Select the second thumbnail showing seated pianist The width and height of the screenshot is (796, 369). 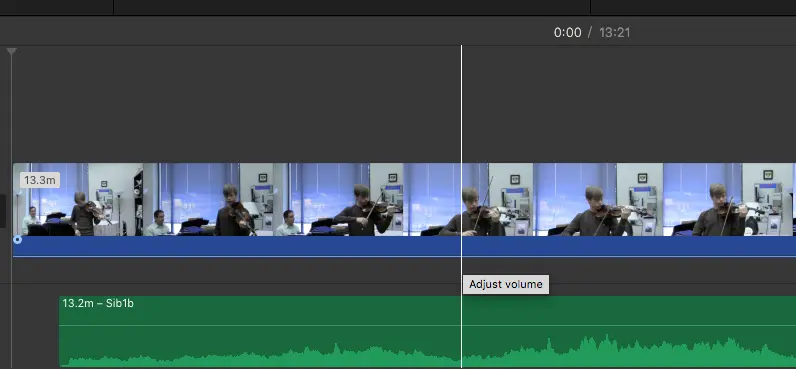pos(208,199)
